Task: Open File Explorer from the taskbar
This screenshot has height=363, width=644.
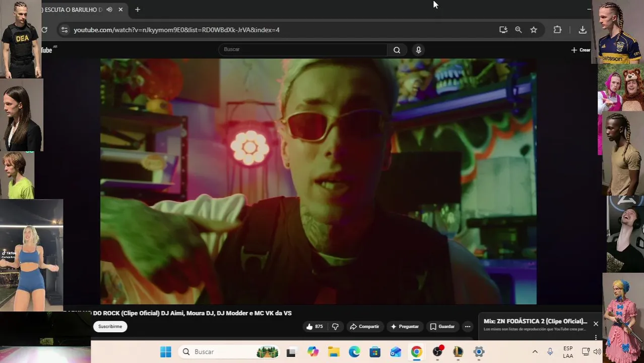Action: pyautogui.click(x=334, y=352)
